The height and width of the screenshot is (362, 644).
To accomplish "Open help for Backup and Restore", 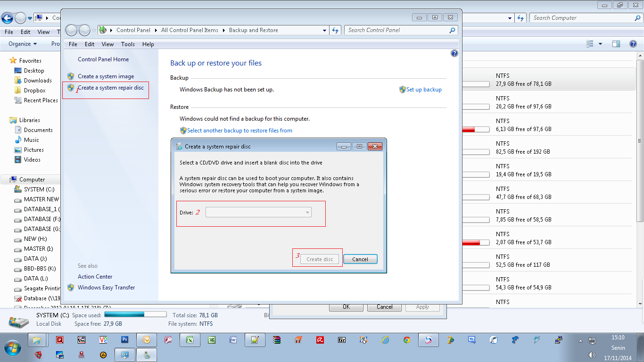I will pos(454,53).
